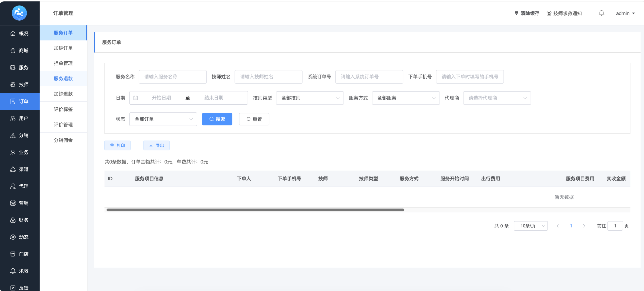Open the 反馈 feedback section

pyautogui.click(x=20, y=287)
